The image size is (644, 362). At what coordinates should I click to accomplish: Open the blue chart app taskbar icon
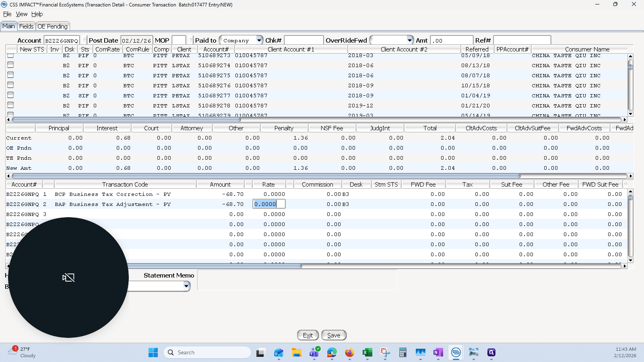point(421,353)
